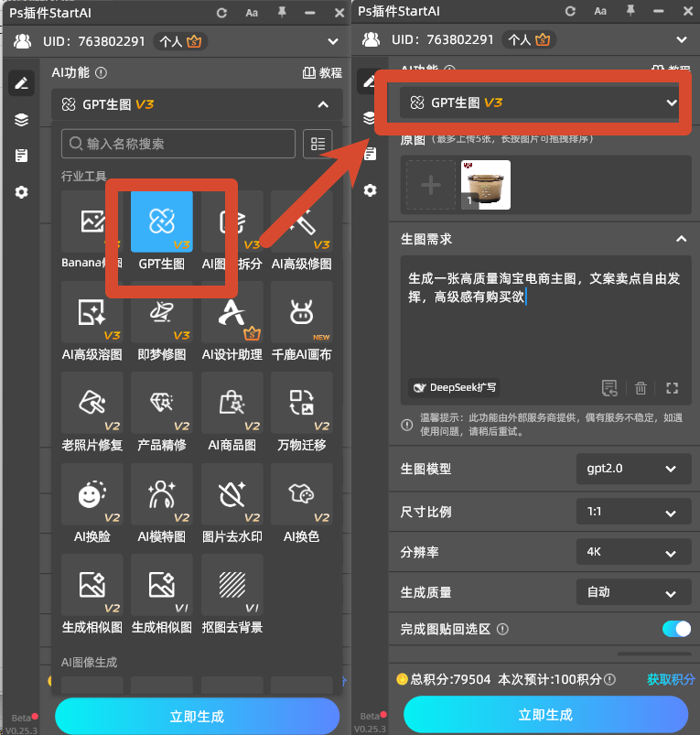
Task: Open settings gear in left panel sidebar
Action: tap(21, 191)
